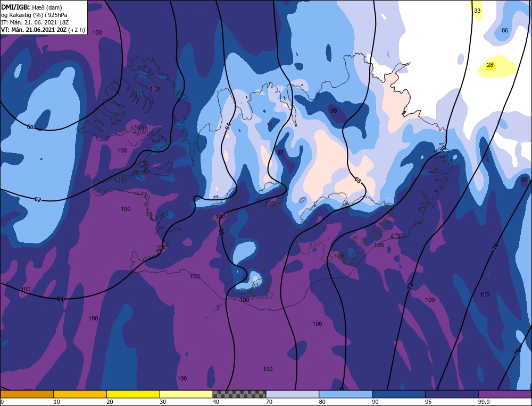Image resolution: width=532 pixels, height=406 pixels.
Task: Pick the light blue 80–90 legend swatch
Action: [345, 394]
